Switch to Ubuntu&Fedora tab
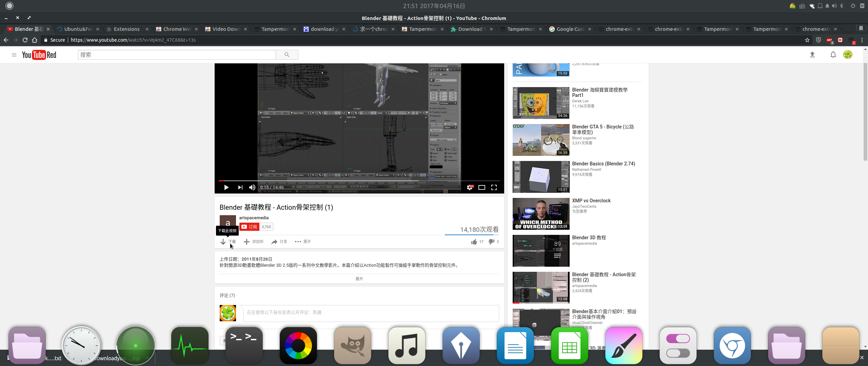This screenshot has height=366, width=868. (x=78, y=29)
